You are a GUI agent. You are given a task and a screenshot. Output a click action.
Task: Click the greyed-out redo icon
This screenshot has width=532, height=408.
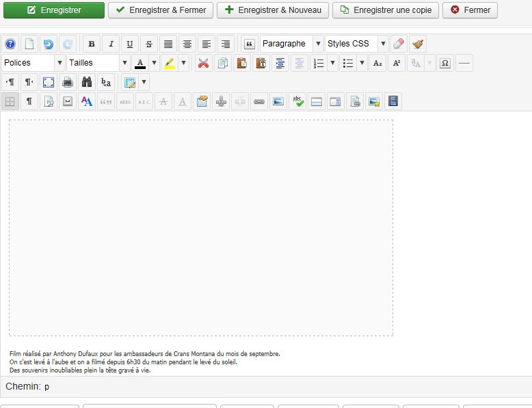68,44
